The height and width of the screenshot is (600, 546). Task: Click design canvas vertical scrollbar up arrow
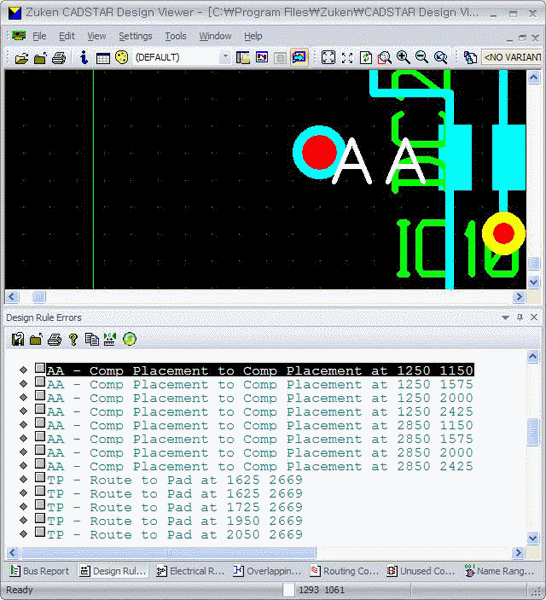533,78
